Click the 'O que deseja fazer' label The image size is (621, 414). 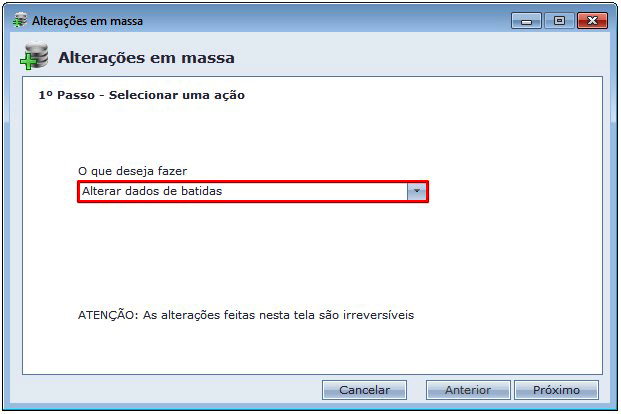tap(132, 171)
